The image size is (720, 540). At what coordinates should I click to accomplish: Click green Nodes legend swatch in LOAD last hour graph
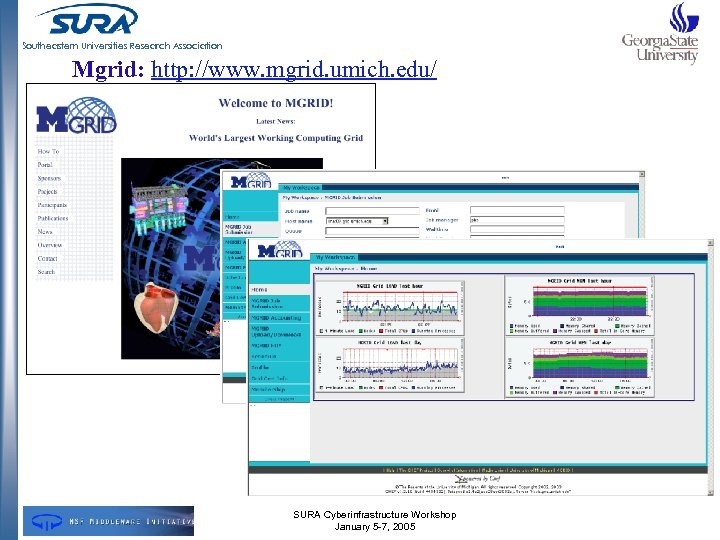coord(361,331)
